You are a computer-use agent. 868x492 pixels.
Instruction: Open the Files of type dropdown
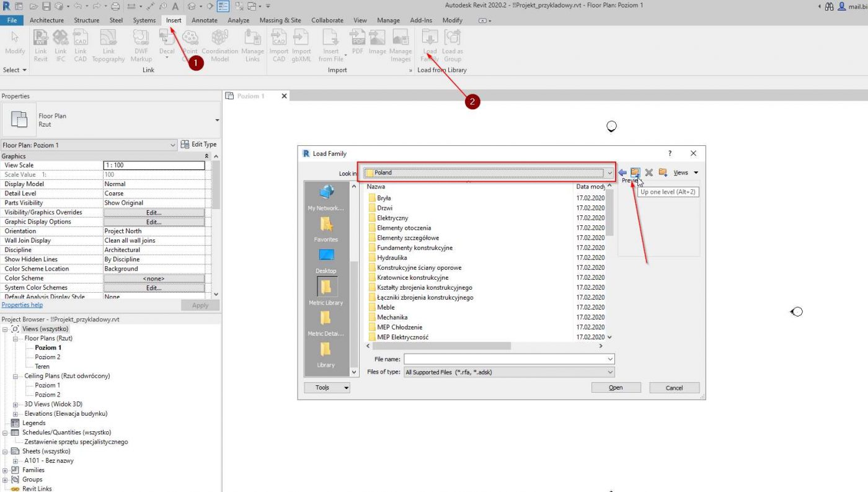coord(609,371)
